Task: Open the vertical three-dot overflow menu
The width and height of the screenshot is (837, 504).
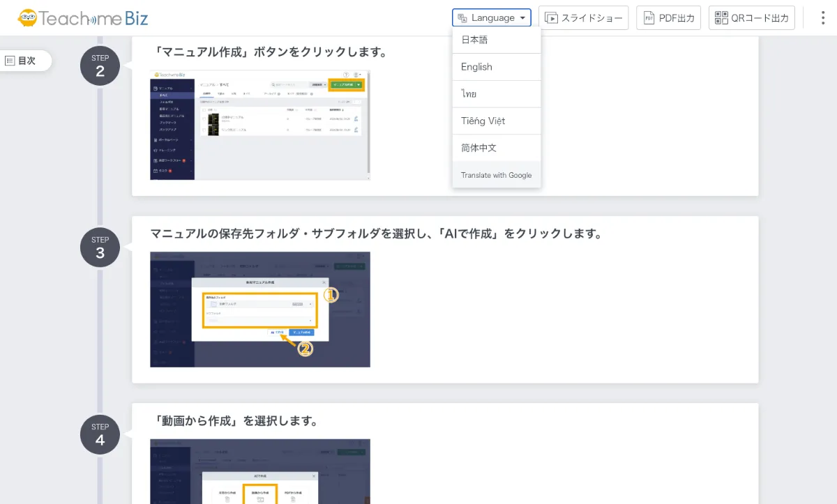Action: point(823,17)
